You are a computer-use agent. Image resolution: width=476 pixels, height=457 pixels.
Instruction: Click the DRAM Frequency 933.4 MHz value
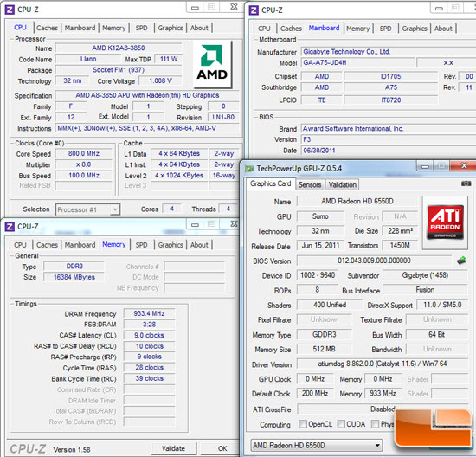point(150,313)
